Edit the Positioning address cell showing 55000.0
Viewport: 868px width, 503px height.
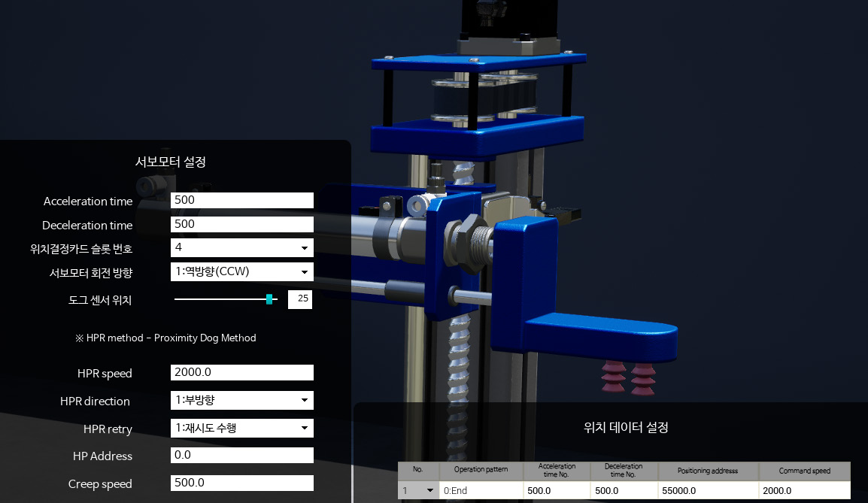point(708,489)
